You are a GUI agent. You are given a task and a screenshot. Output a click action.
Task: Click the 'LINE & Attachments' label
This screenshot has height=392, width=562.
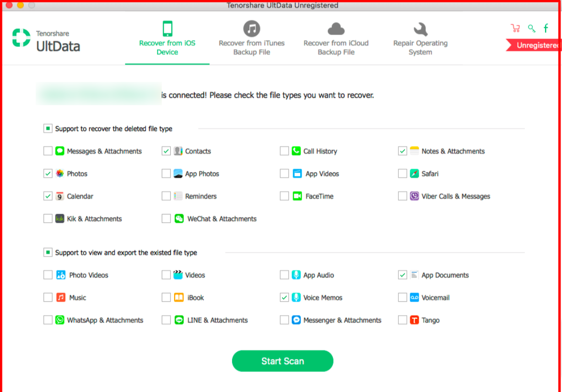pos(218,320)
